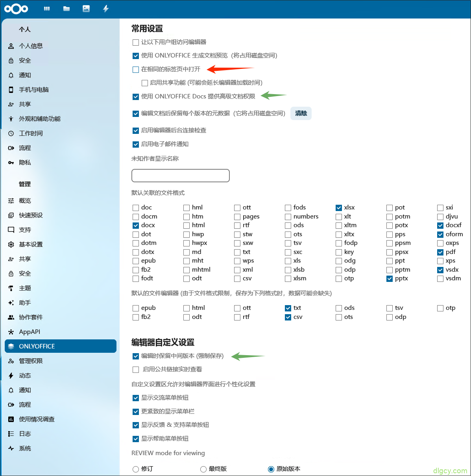471x476 pixels.
Task: Open the 使用情况调查 admin section
Action: 61,419
